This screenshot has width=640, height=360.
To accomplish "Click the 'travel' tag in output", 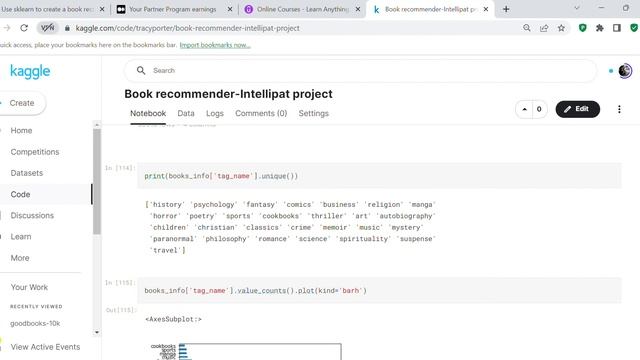I will click(166, 250).
